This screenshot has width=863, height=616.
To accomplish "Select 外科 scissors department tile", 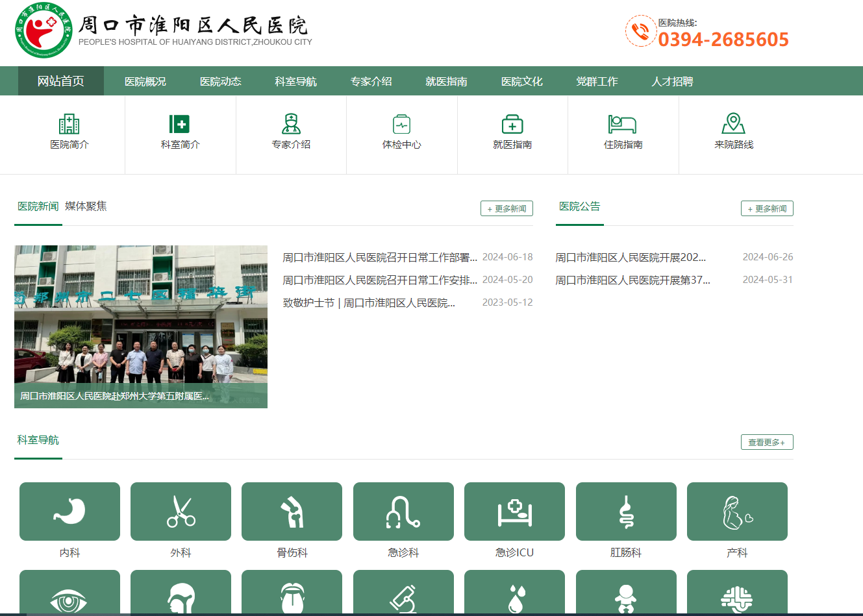I will pyautogui.click(x=181, y=511).
